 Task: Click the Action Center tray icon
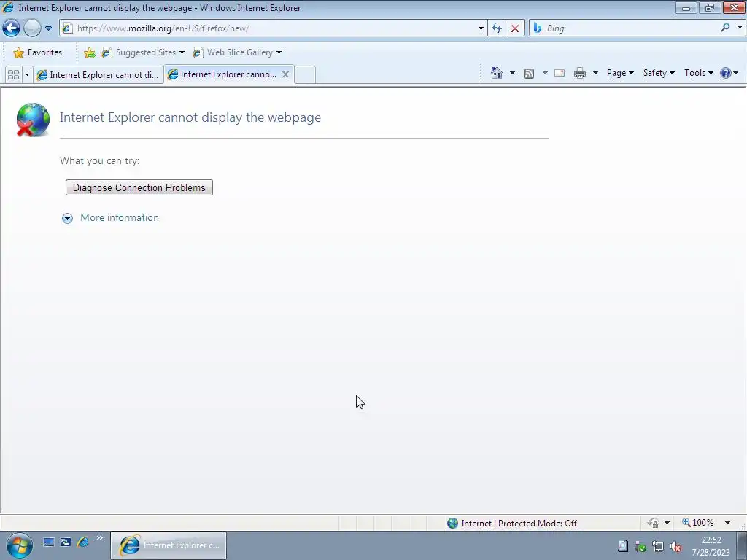640,547
